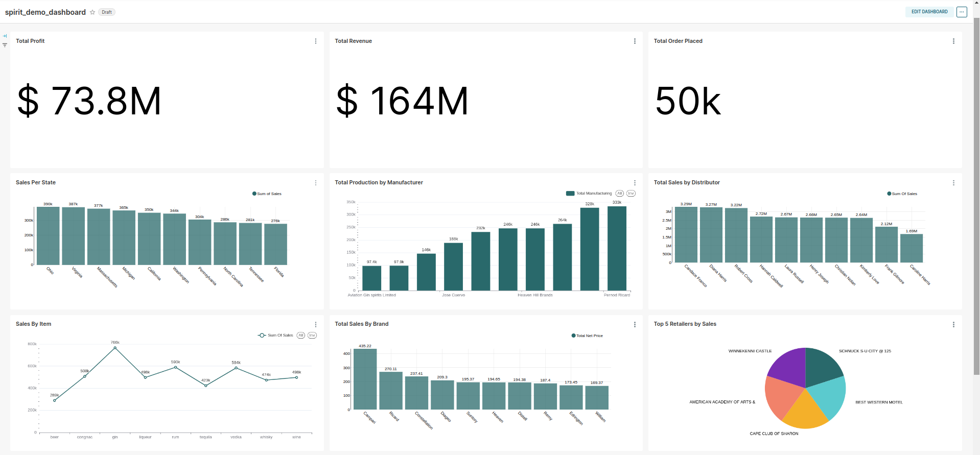Click the 3.22M Robert Cross bar
Image resolution: width=980 pixels, height=455 pixels.
[x=736, y=235]
